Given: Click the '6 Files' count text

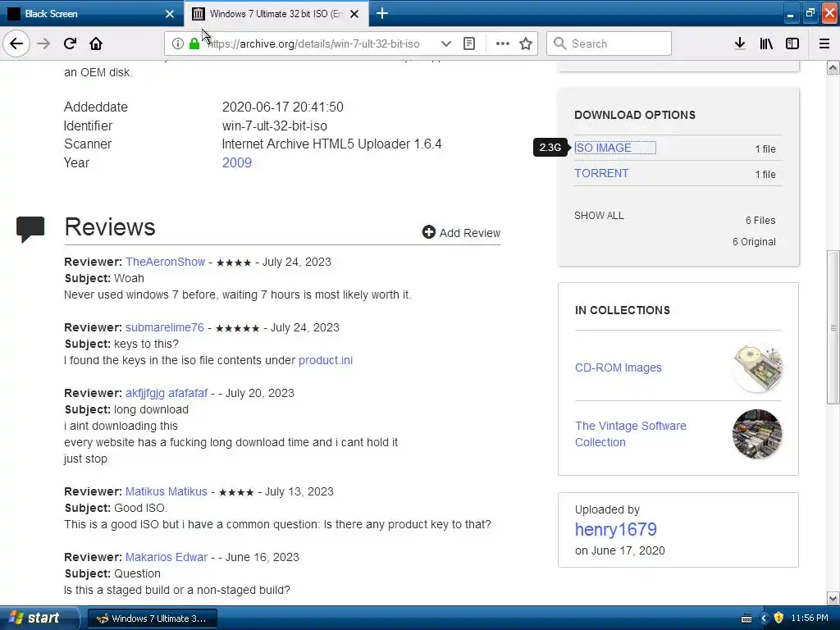Looking at the screenshot, I should click(760, 220).
